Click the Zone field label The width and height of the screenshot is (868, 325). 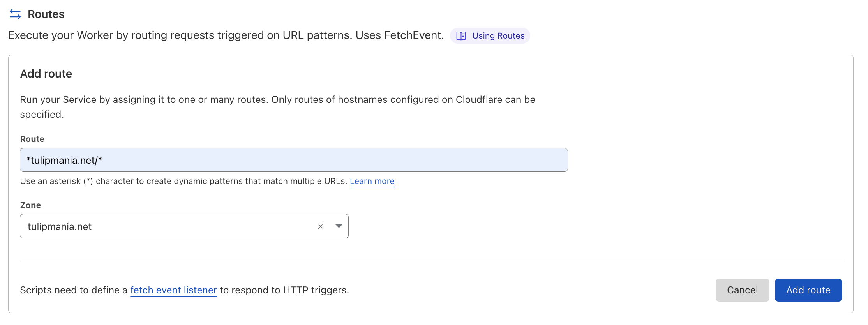30,205
